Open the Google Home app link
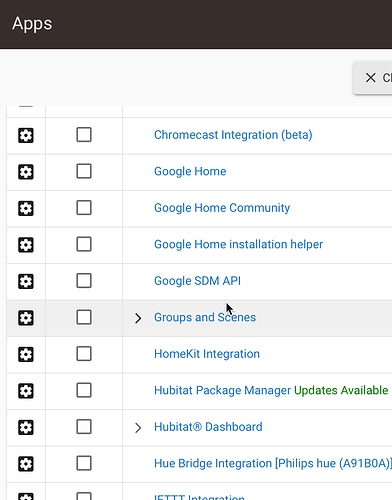 pos(190,171)
